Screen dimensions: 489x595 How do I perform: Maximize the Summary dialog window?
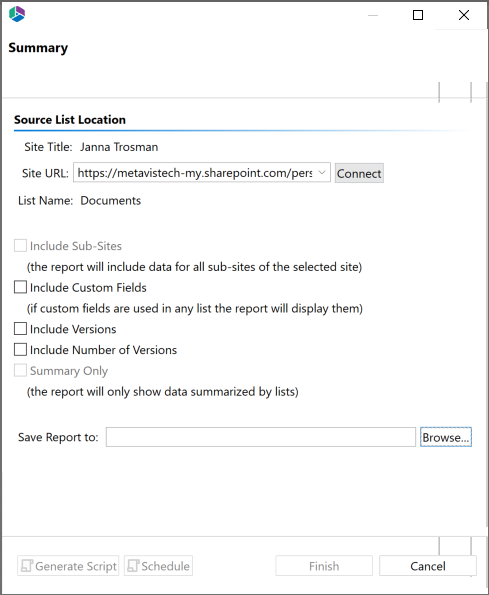point(418,15)
